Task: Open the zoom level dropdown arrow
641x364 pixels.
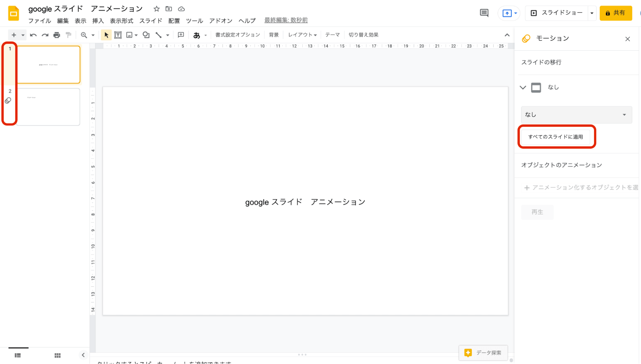Action: pos(93,35)
